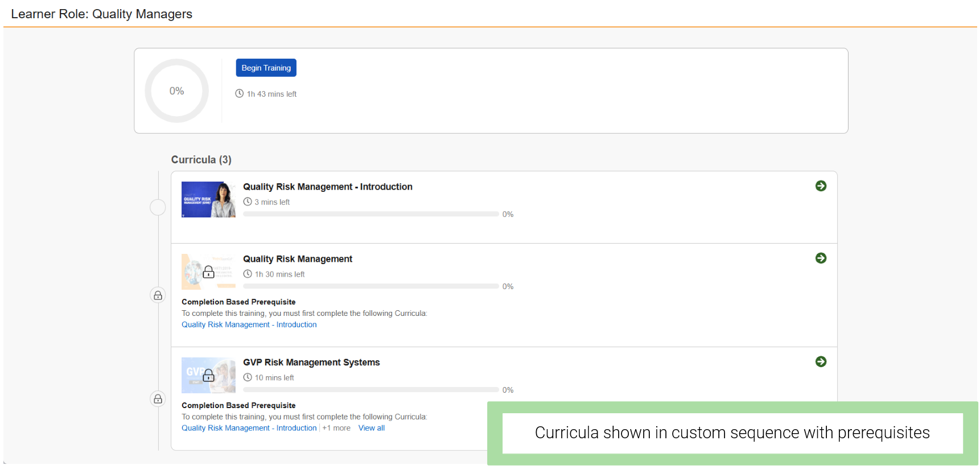Click green arrow for GVP Risk Management Systems
The image size is (980, 469).
pyautogui.click(x=821, y=362)
